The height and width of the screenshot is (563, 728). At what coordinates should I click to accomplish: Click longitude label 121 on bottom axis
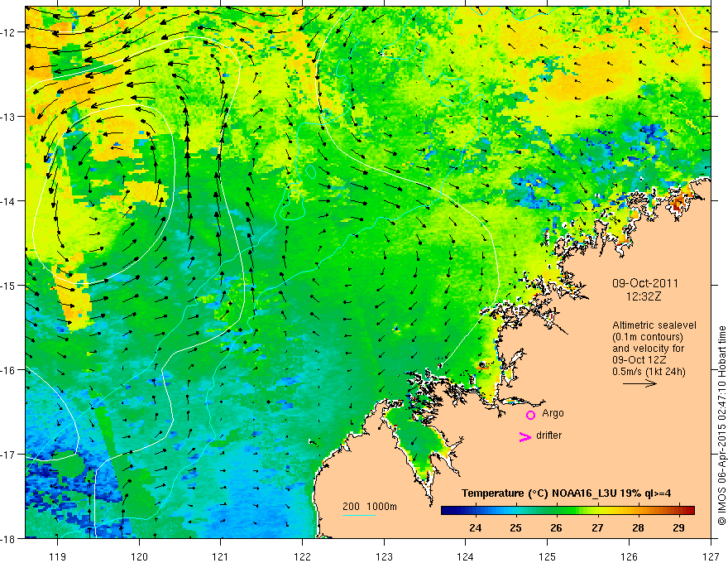(221, 556)
